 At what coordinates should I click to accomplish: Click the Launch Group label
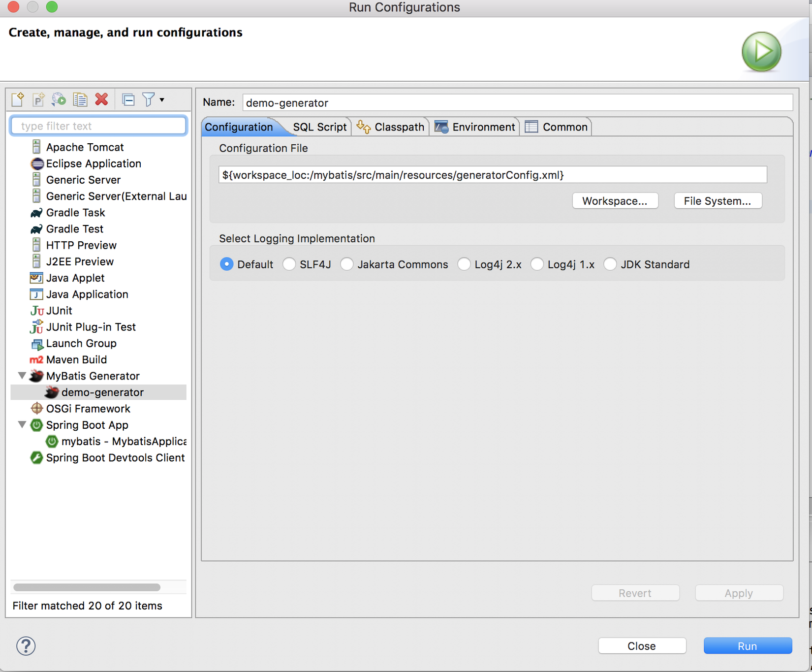pos(81,343)
